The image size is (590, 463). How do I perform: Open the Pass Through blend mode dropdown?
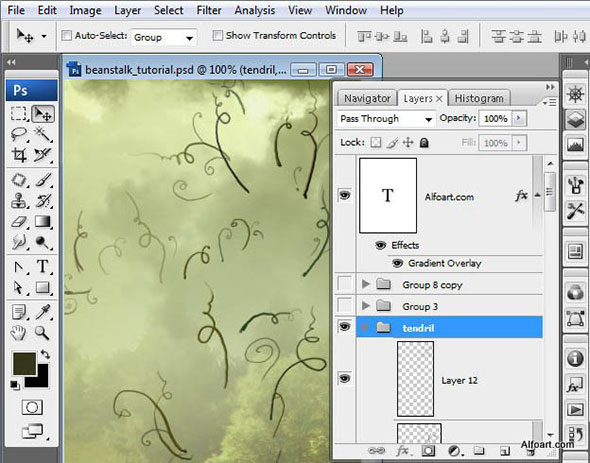386,119
